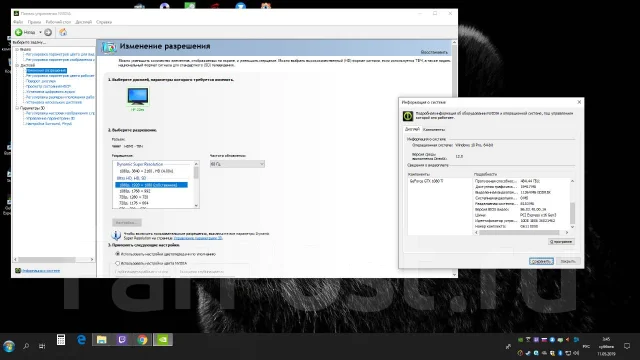Click details list scroll-down arrow in dialog
The height and width of the screenshot is (360, 640).
pos(572,227)
